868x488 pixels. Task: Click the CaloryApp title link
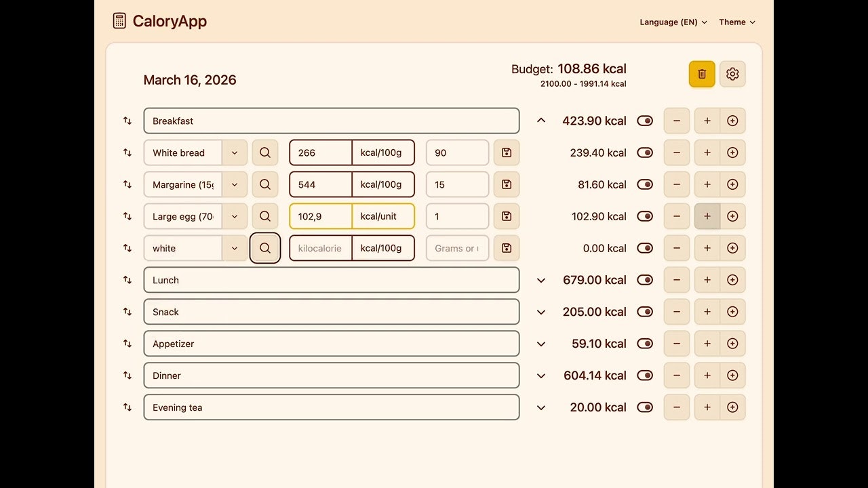tap(170, 21)
